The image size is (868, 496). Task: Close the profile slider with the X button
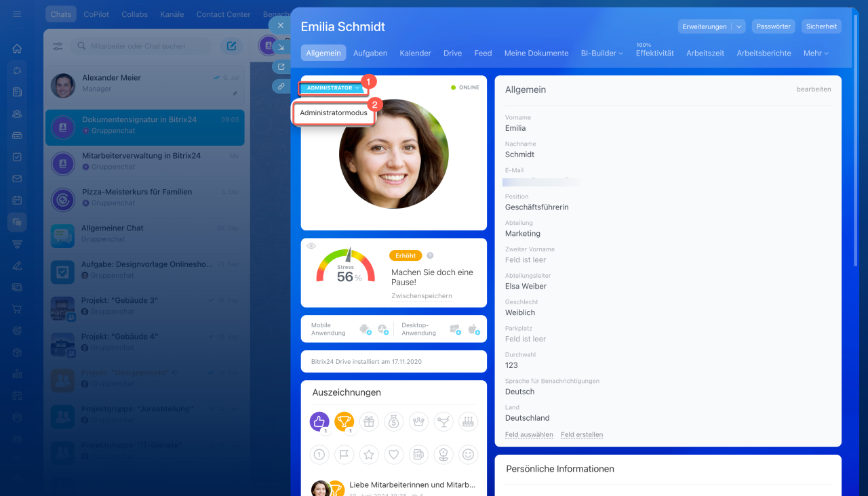coord(281,25)
